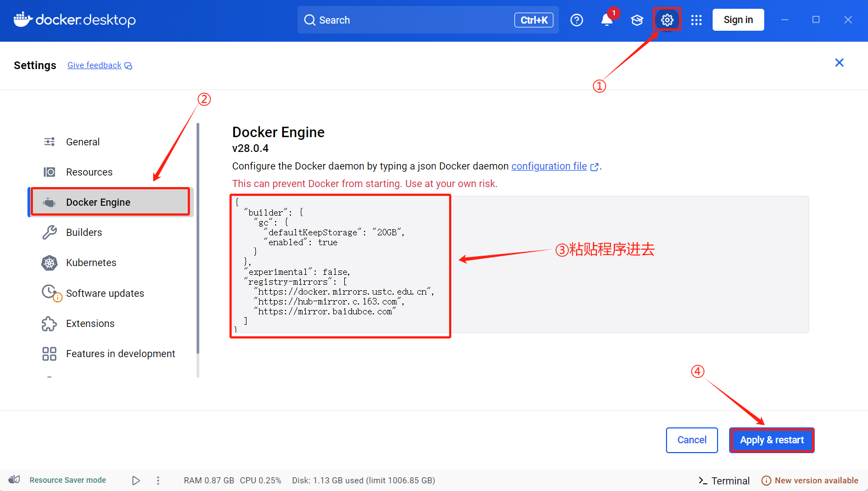This screenshot has width=868, height=491.
Task: Click the feedback speech bubble icon
Action: click(128, 66)
